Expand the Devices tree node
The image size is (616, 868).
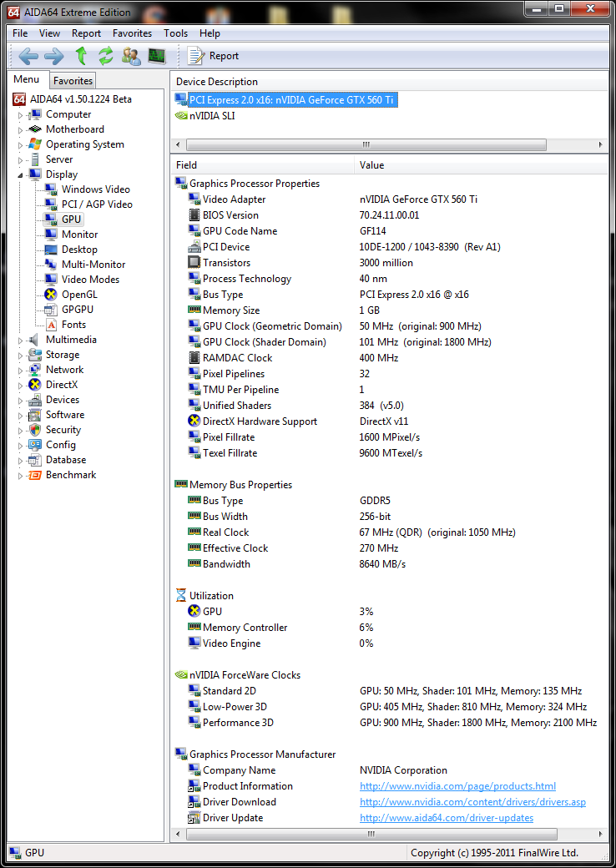(21, 401)
